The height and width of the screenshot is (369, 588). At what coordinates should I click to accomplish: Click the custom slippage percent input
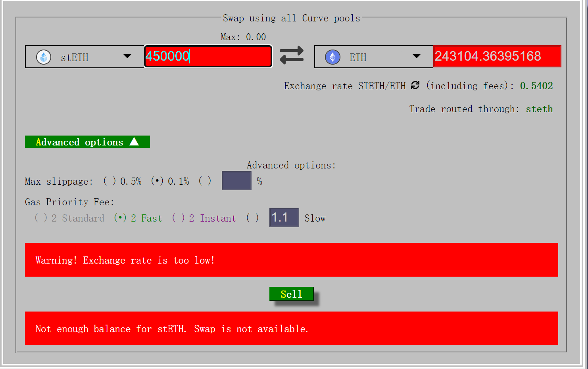pyautogui.click(x=236, y=180)
